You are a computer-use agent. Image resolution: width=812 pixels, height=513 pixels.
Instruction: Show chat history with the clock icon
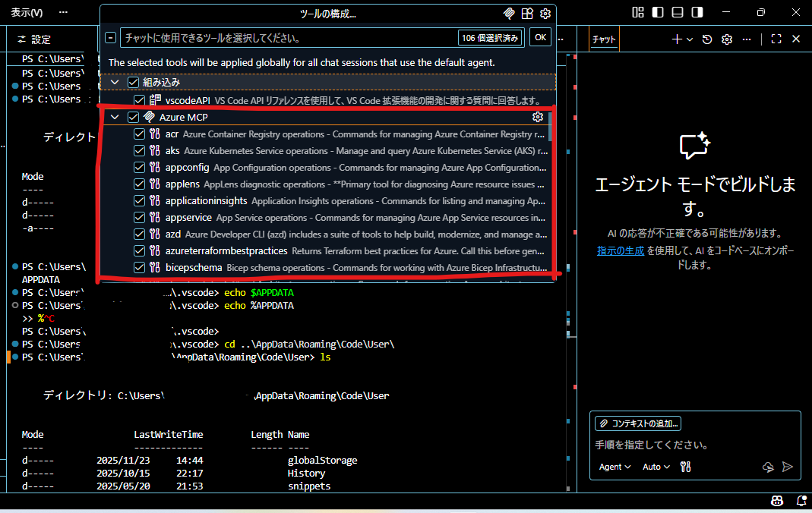pos(707,39)
